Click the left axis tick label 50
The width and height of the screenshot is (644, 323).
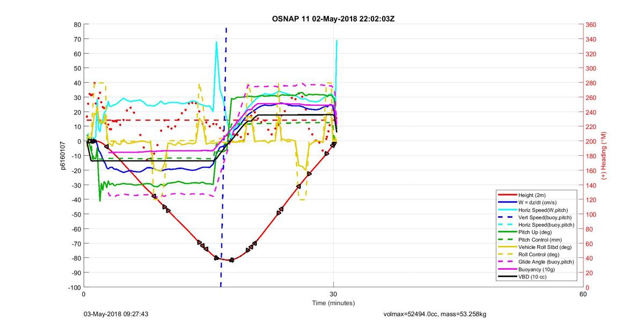78,69
